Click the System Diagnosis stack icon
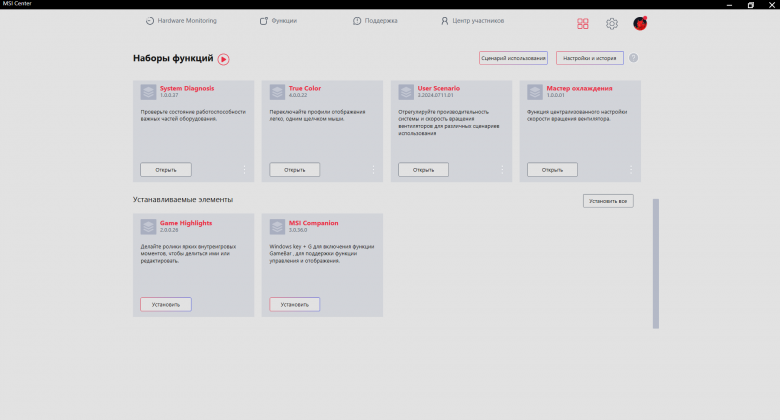 click(148, 92)
